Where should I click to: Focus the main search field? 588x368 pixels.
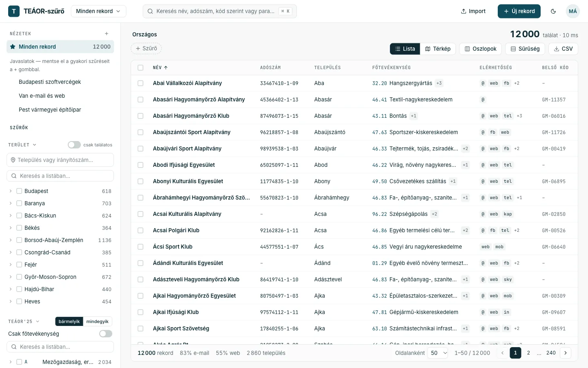coord(220,11)
